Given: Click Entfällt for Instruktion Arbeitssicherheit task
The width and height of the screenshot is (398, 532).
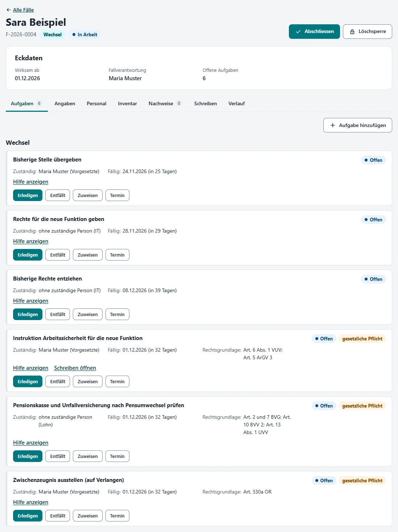Looking at the screenshot, I should point(58,381).
